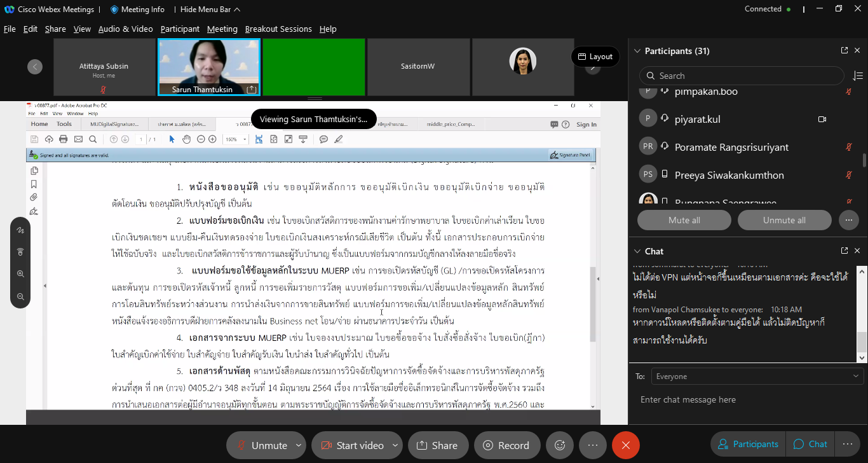Toggle the Participants panel button
This screenshot has height=463, width=868.
(748, 445)
